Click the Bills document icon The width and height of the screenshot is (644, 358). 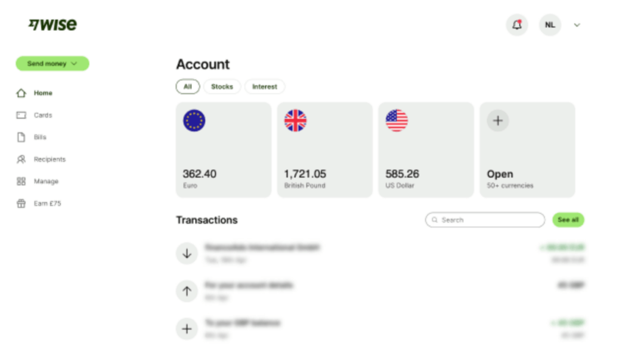(x=21, y=137)
